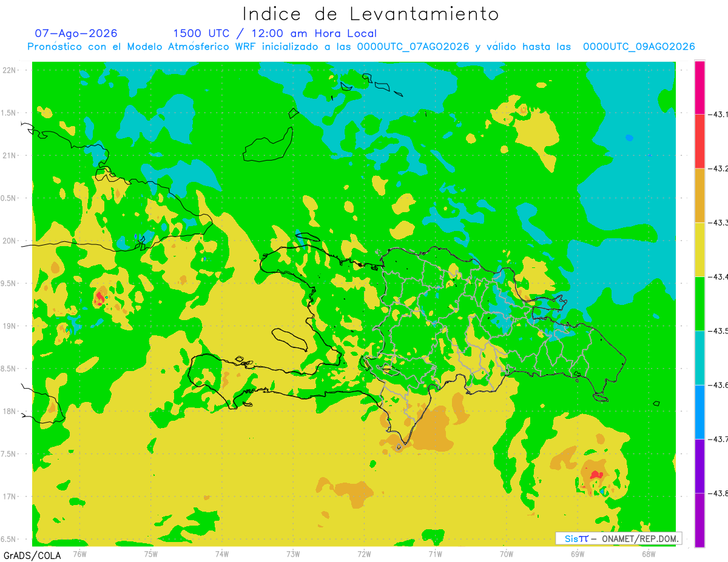
Task: Click the '73W' longitude label
Action: click(x=293, y=554)
